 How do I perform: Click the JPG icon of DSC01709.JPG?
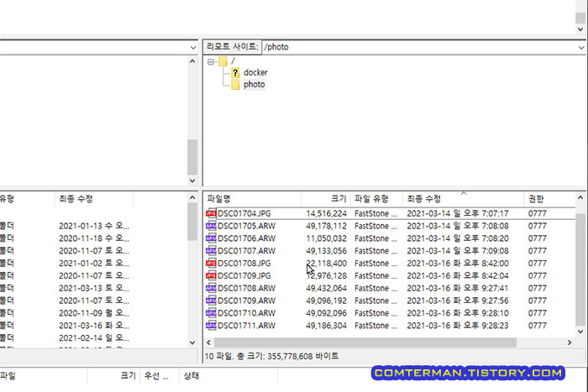(211, 276)
